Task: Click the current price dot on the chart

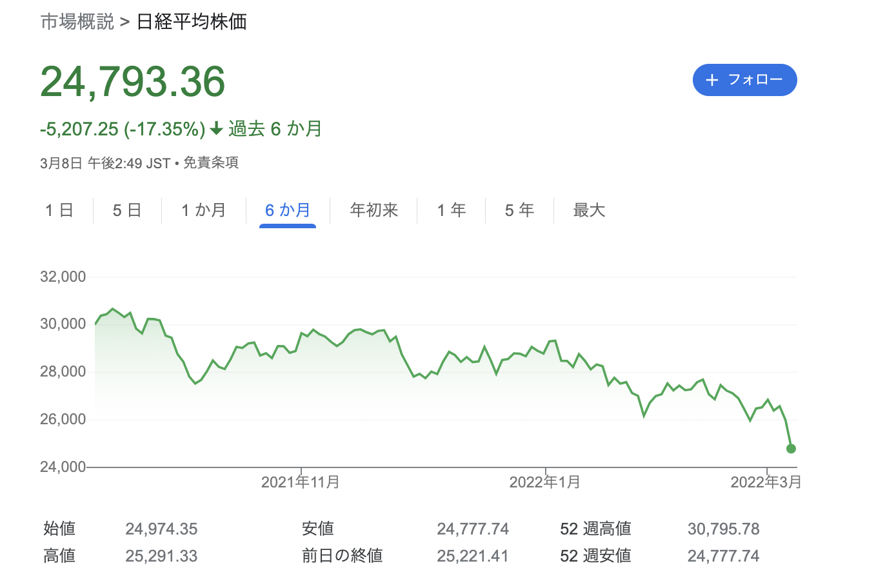Action: click(x=791, y=449)
